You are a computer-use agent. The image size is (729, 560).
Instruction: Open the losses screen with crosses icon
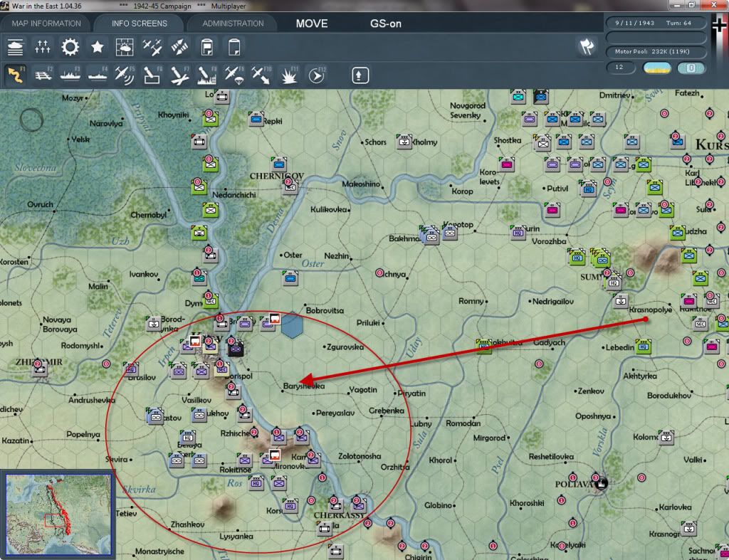point(42,47)
